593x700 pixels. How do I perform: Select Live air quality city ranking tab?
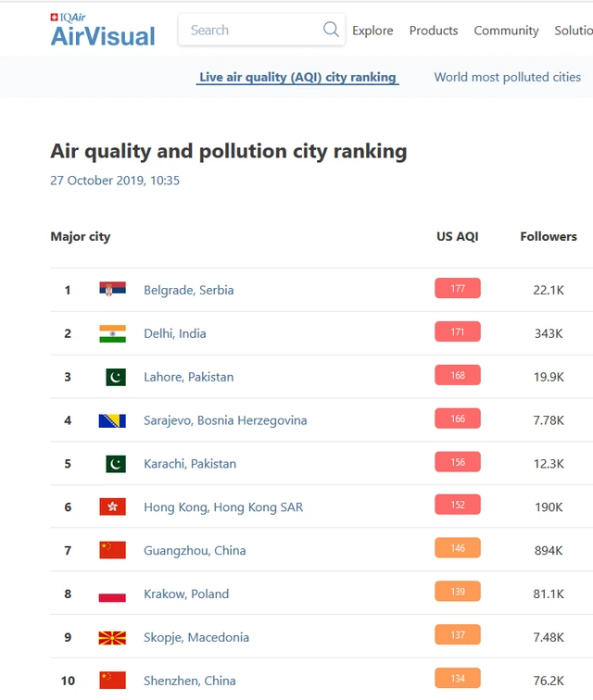click(297, 77)
